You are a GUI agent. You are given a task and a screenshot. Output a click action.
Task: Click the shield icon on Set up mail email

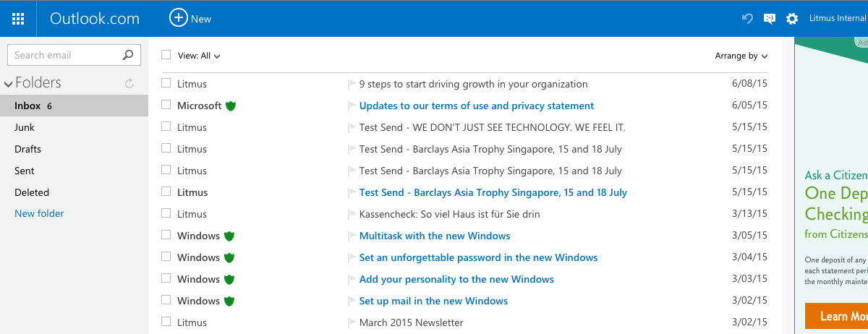tap(229, 301)
